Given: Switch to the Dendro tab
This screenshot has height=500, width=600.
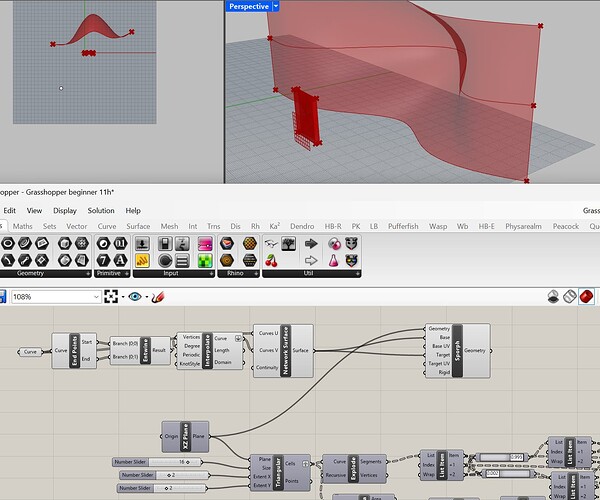Looking at the screenshot, I should coord(302,226).
